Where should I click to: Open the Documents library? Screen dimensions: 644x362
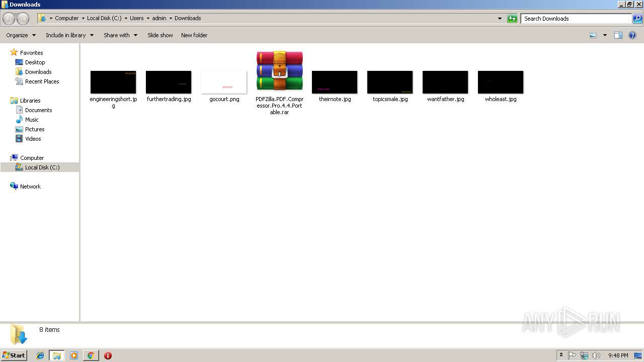[38, 110]
